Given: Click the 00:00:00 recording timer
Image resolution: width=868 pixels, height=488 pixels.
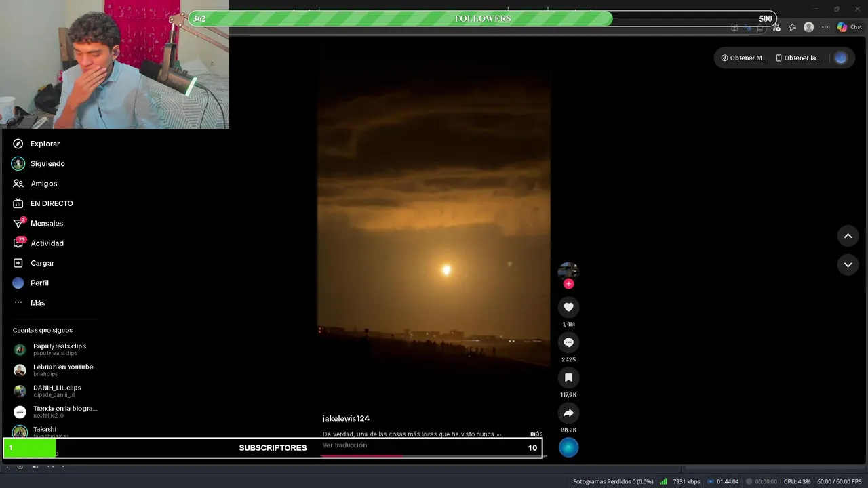Looking at the screenshot, I should point(766,481).
